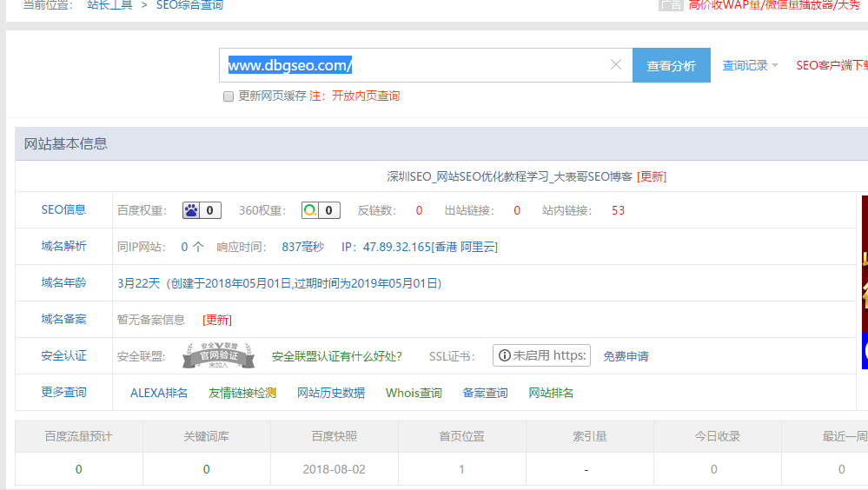Open the 网站历史数据 link
The width and height of the screenshot is (868, 490).
pyautogui.click(x=331, y=393)
